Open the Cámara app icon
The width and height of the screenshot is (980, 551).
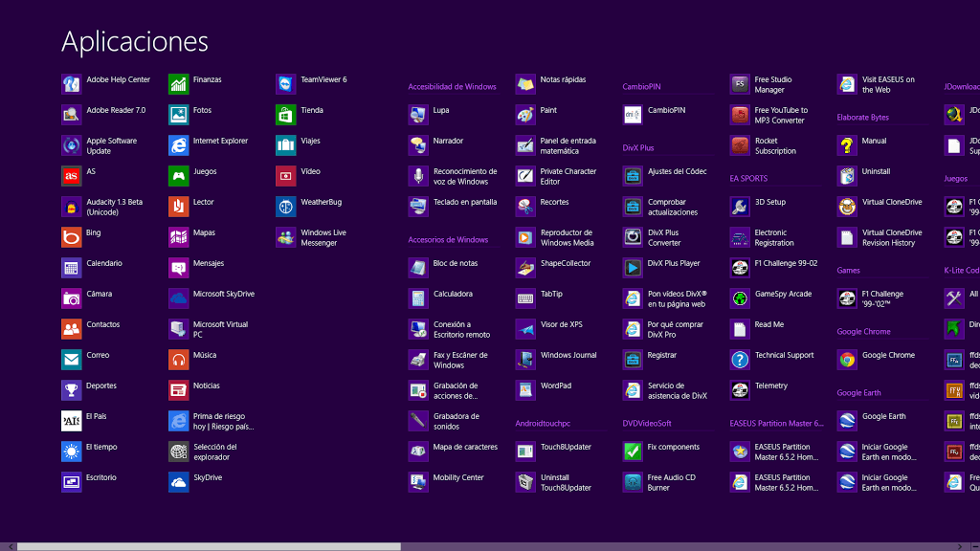71,298
